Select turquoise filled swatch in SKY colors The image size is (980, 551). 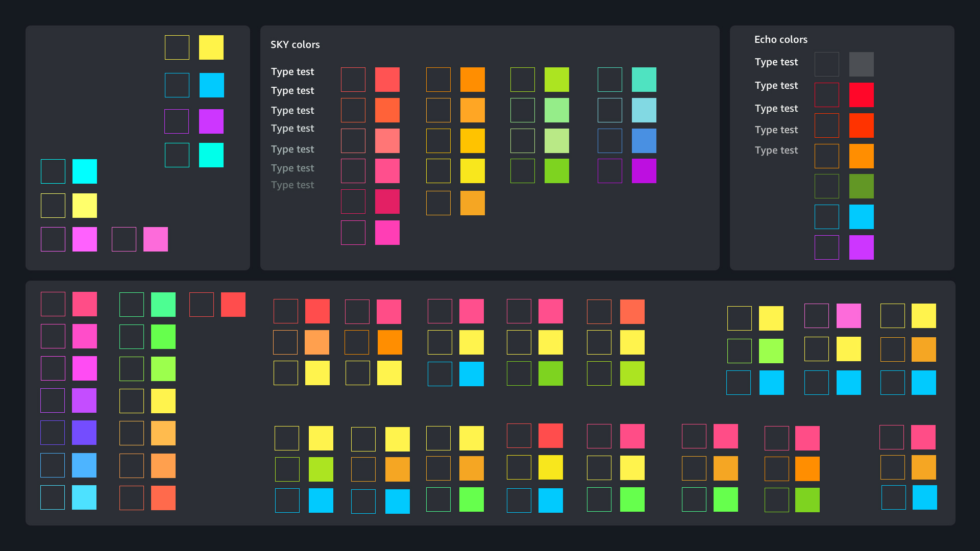644,80
